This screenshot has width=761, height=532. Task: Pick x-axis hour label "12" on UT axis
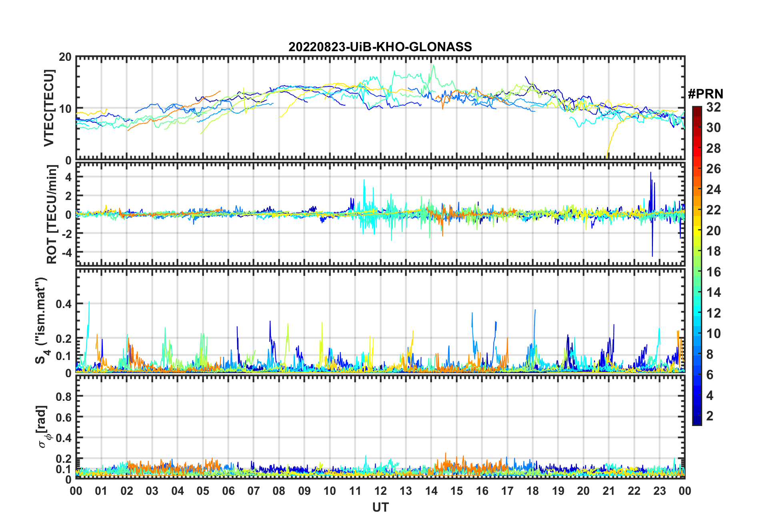(x=380, y=491)
